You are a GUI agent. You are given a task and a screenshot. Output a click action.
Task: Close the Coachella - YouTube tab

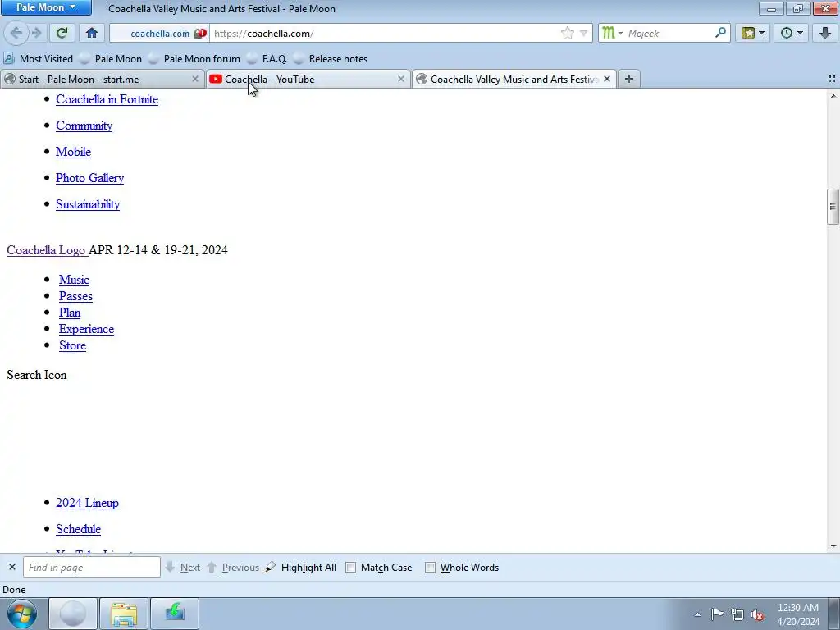coord(400,80)
